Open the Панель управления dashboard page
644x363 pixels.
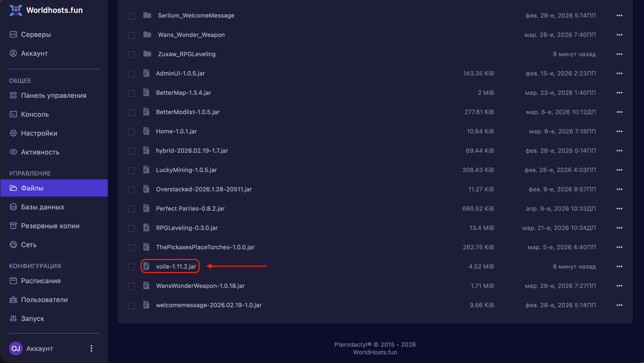[53, 95]
